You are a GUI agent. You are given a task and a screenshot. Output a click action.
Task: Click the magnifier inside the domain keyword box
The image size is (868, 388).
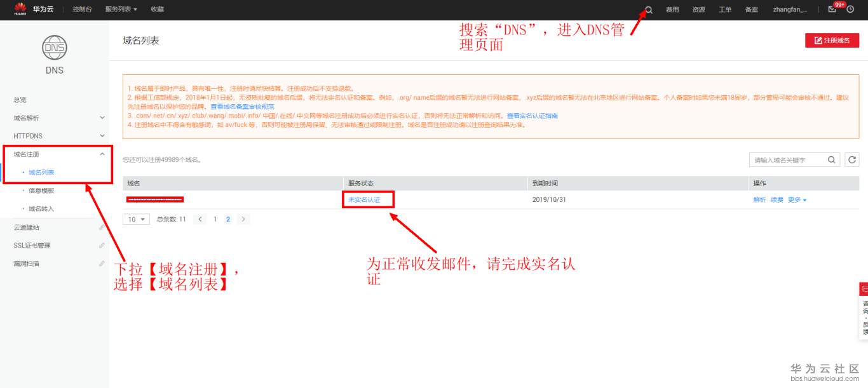(832, 160)
